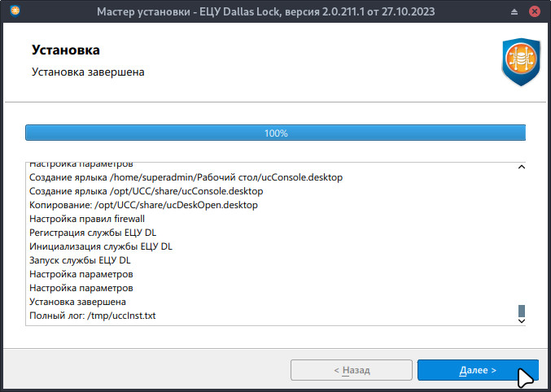Screen dimensions: 551x392
Task: Click the 100% installation progress bar
Action: [276, 133]
